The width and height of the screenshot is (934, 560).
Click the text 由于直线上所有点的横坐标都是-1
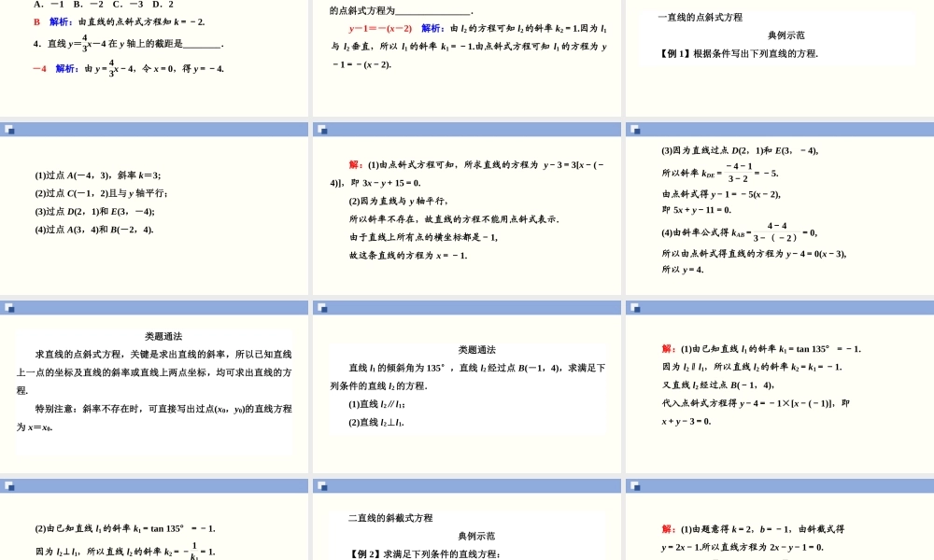click(x=423, y=237)
